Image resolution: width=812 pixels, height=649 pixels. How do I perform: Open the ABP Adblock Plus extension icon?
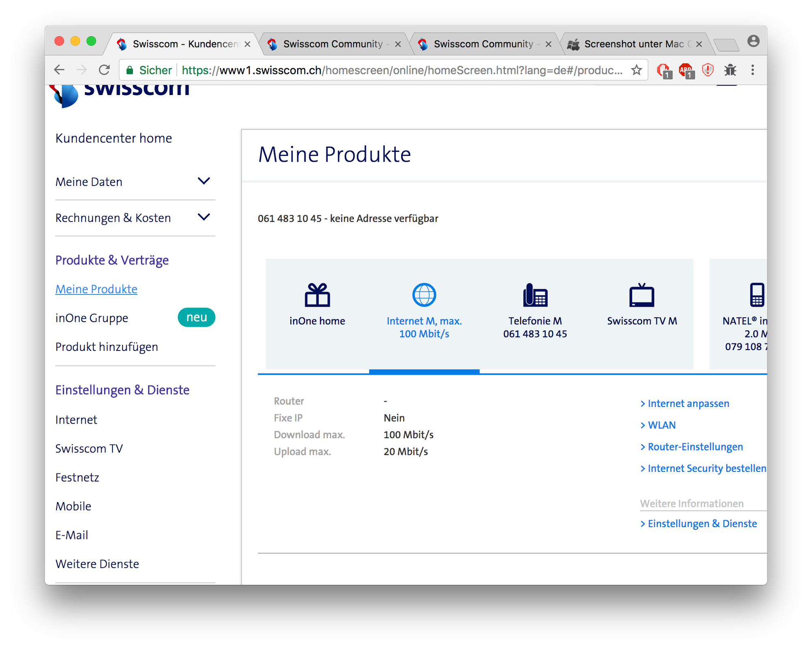(x=686, y=71)
